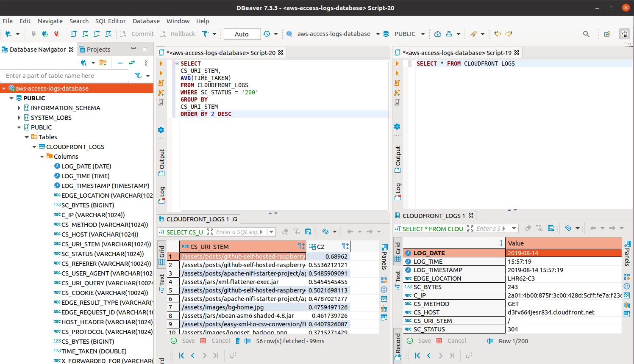Select the TIME_TAKEN (DOUBLE) column
Screen dimensions: 634x364
coord(94,351)
